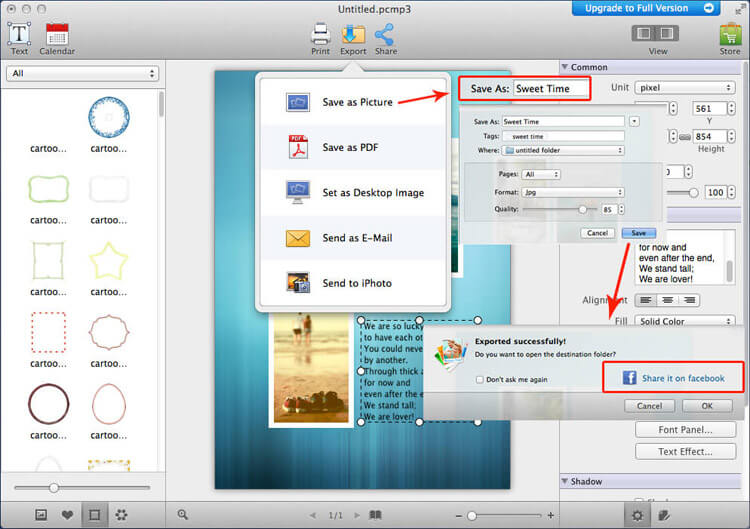
Task: Click the Quality 85 stepper
Action: click(x=621, y=209)
